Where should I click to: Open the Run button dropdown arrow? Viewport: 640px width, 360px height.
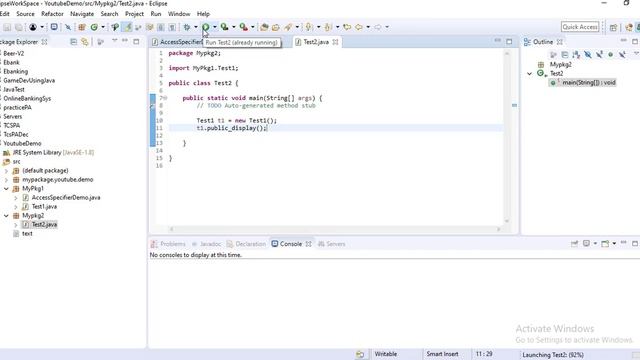[215, 27]
